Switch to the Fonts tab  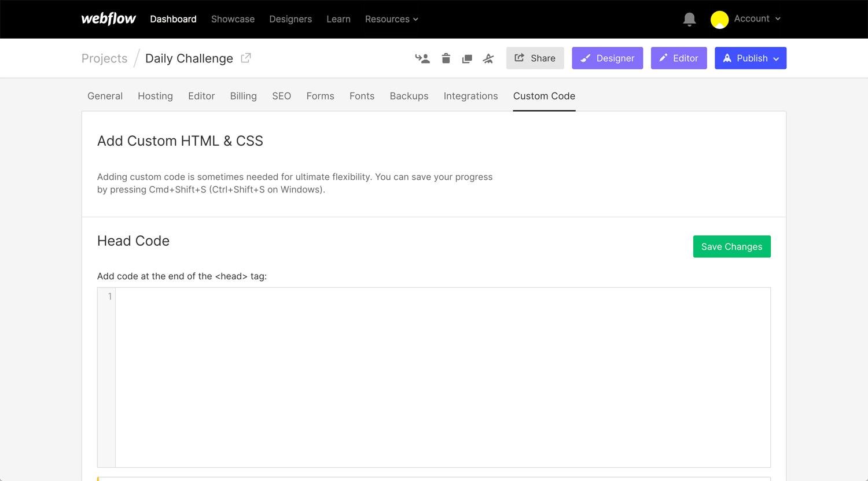[x=362, y=96]
